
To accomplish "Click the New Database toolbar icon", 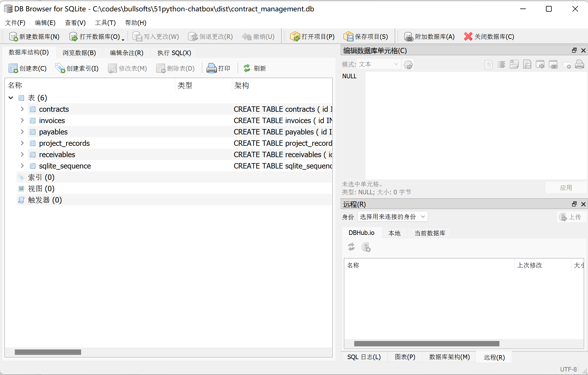I will pos(13,37).
